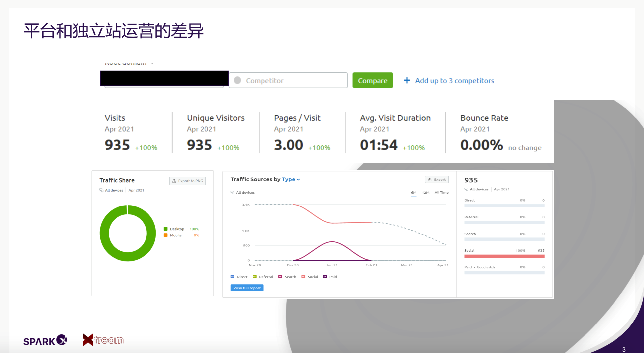Click the green Compare button

click(373, 80)
